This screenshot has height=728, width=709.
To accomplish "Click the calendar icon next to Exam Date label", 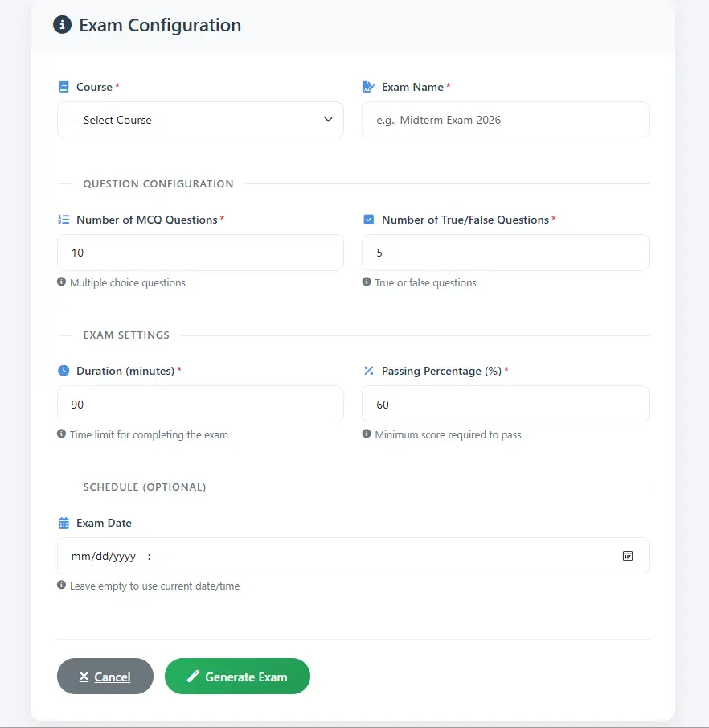I will tap(64, 523).
